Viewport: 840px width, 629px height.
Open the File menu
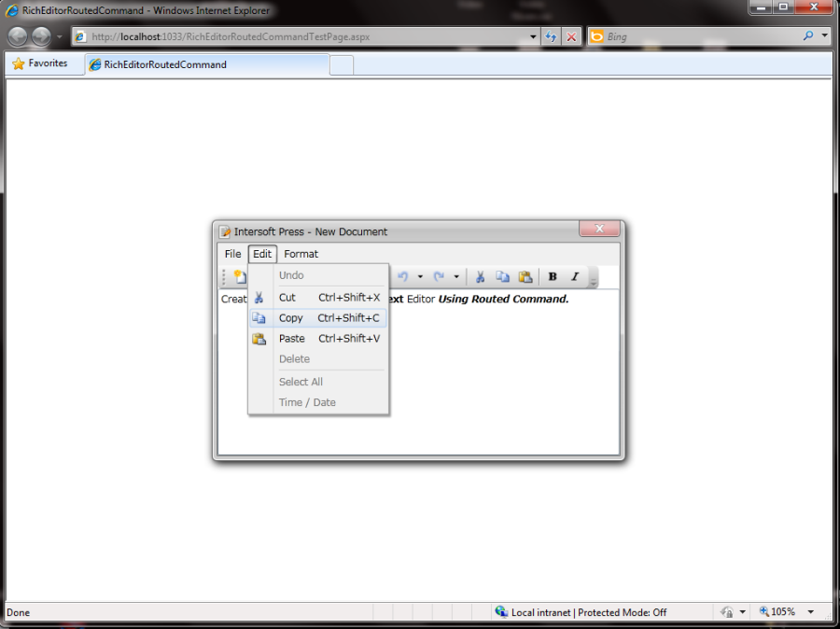click(x=232, y=254)
